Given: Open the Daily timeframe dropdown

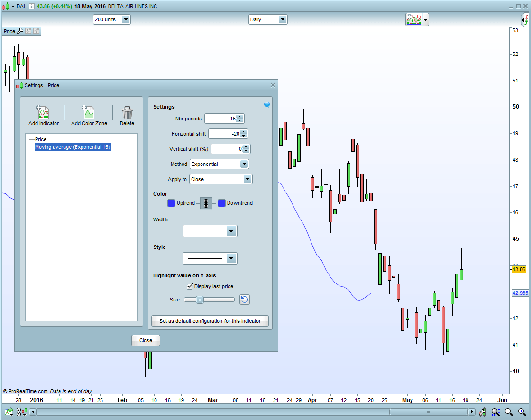Looking at the screenshot, I should [268, 19].
